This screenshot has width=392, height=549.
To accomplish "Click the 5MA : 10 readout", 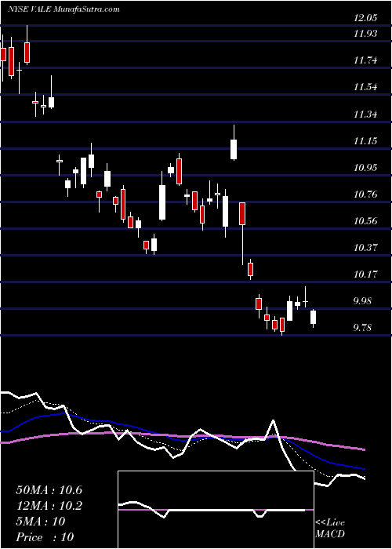I will pyautogui.click(x=41, y=522).
